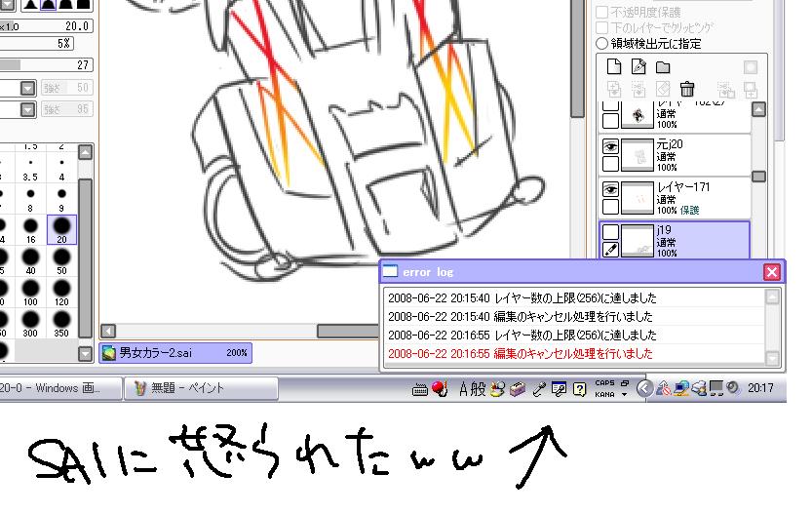
Task: Click the pen edit box on j19 layer
Action: click(x=610, y=250)
